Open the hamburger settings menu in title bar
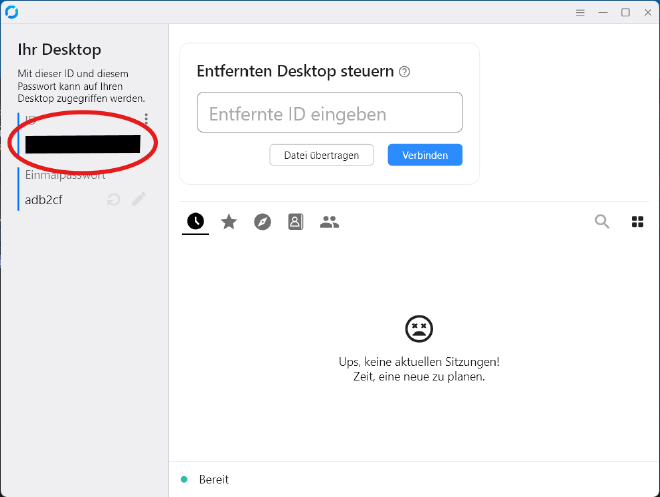Viewport: 660px width, 497px height. [580, 12]
